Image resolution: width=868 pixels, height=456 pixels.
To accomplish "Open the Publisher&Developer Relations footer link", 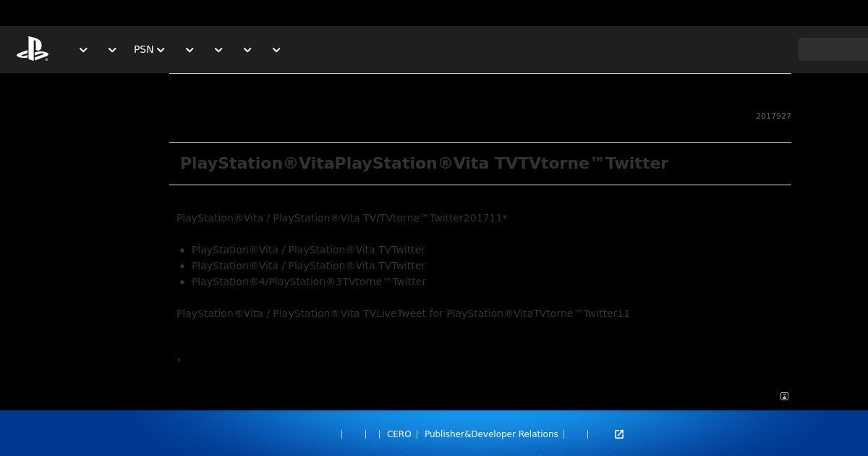I will [491, 434].
